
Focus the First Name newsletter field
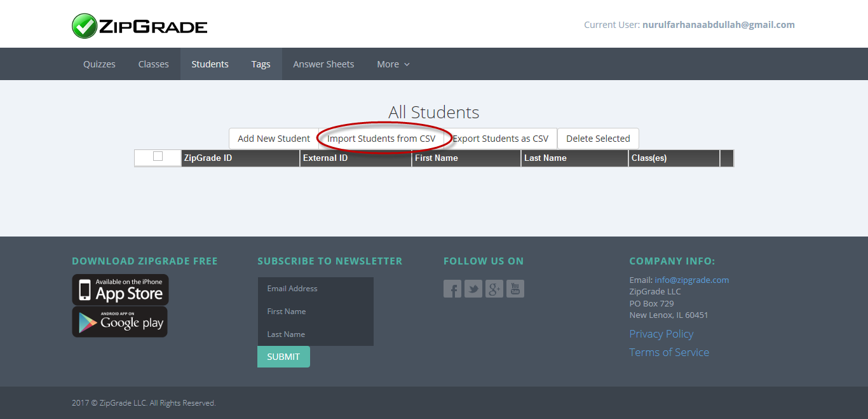coord(316,312)
